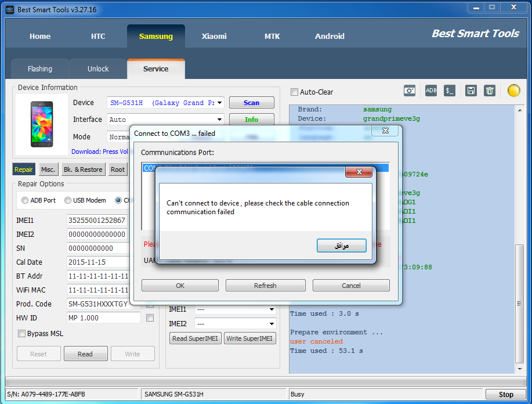
Task: Click the bottom progress bar
Action: pos(266,381)
